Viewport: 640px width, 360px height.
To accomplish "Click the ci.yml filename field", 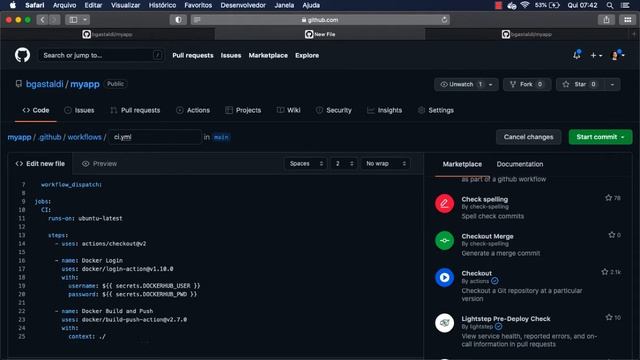I will (x=155, y=137).
